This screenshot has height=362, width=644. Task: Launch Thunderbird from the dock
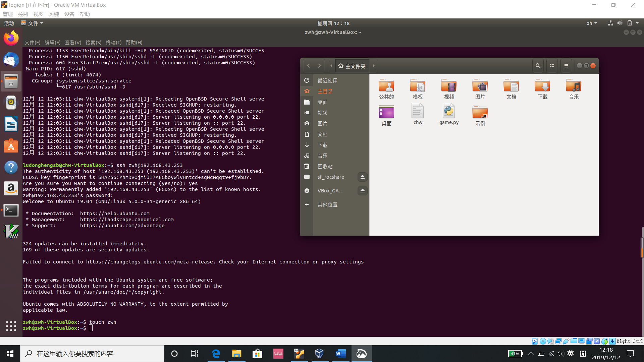11,60
